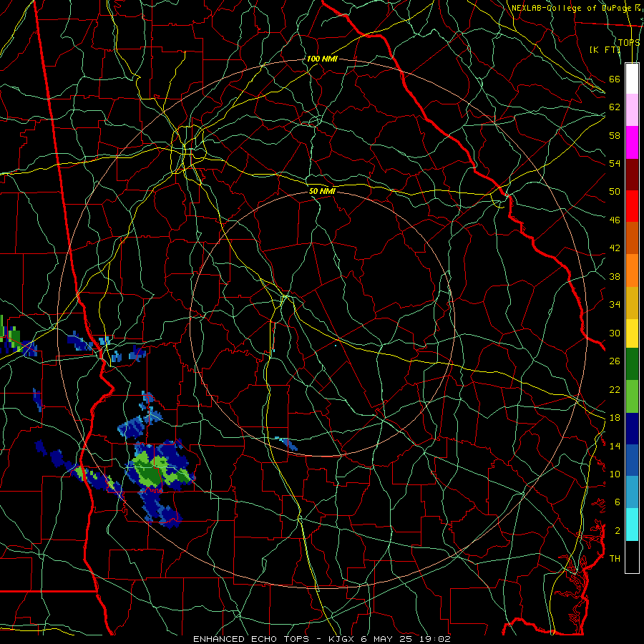Viewport: 644px width, 644px height.
Task: Click the KJGX radar station identifier
Action: 342,639
